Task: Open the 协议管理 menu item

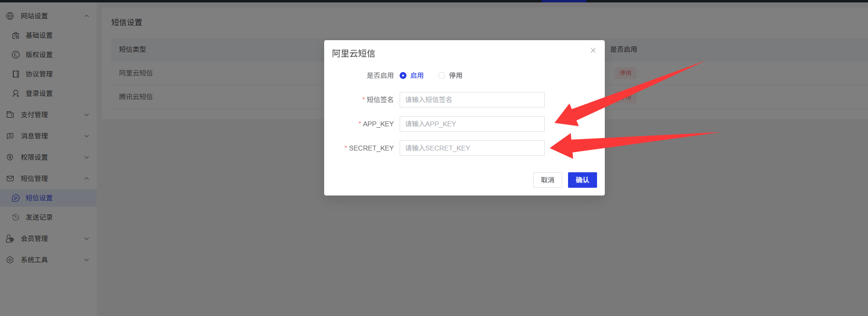Action: coord(48,74)
